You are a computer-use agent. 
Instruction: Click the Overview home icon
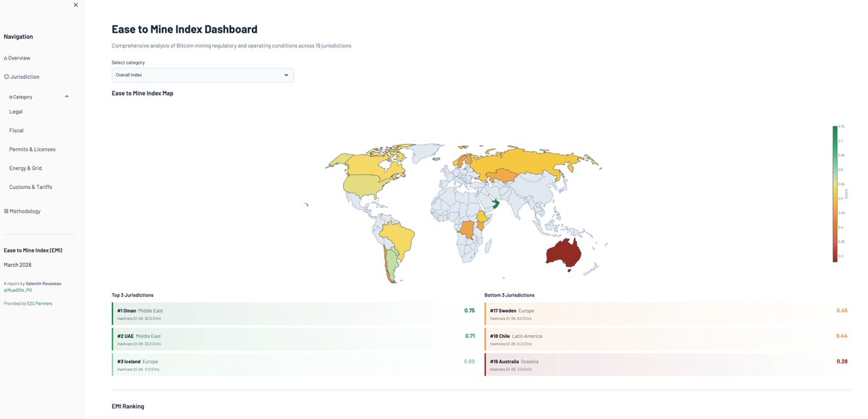(x=6, y=58)
